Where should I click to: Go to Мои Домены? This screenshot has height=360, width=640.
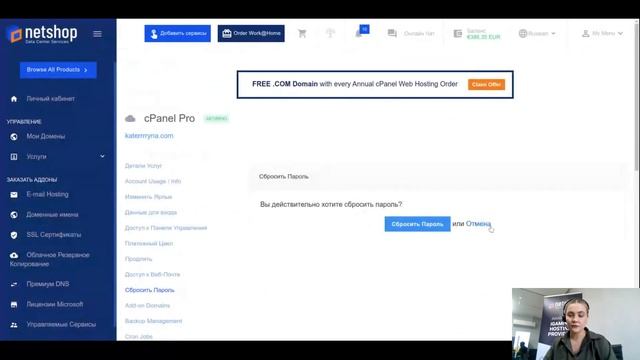pos(46,136)
